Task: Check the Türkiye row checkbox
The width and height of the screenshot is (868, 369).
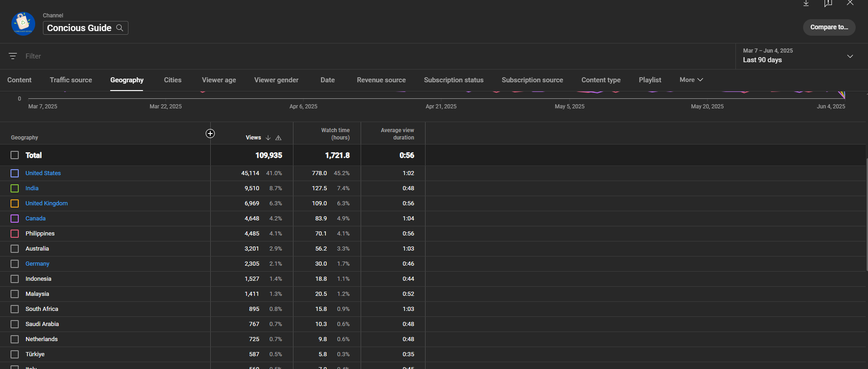Action: coord(15,354)
